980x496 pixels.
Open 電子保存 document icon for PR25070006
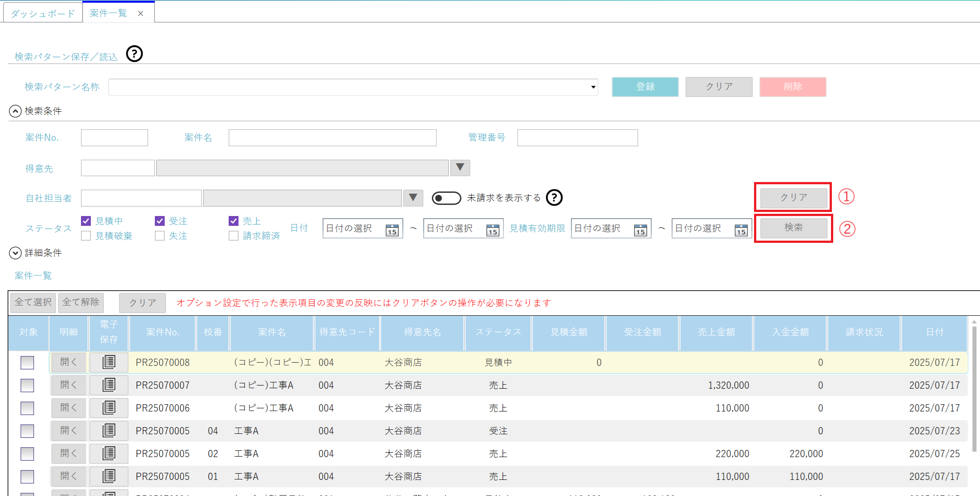click(109, 407)
